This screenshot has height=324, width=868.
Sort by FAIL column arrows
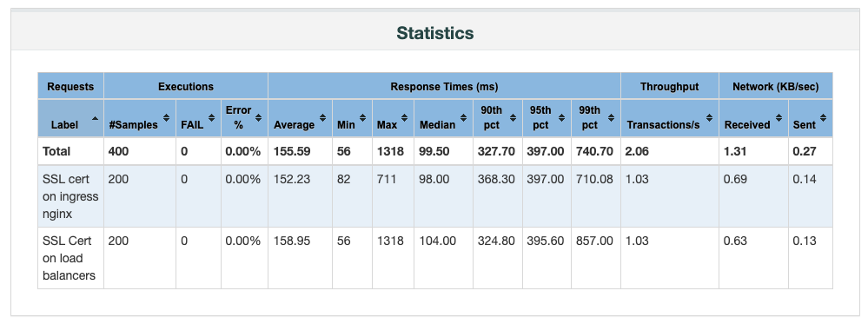coord(211,117)
